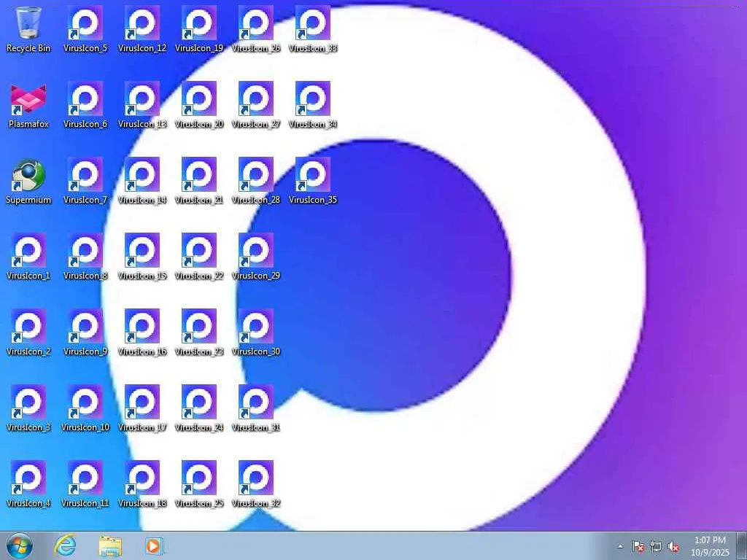Image resolution: width=747 pixels, height=560 pixels.
Task: Click the Show desktop button
Action: click(x=742, y=545)
